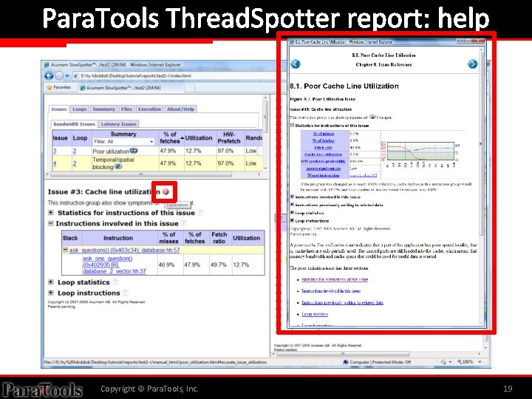This screenshot has height=399, width=532.
Task: Switch to the Loops tab
Action: coord(79,109)
